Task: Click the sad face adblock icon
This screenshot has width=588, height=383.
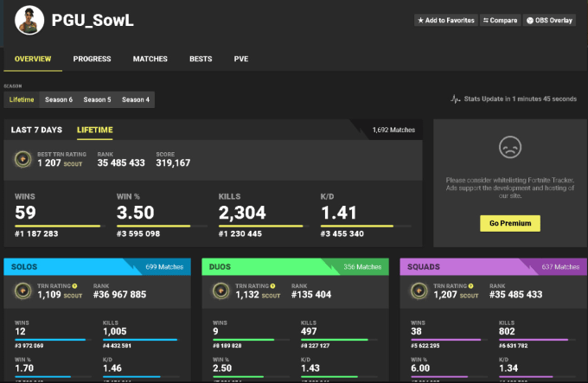Action: coord(510,147)
